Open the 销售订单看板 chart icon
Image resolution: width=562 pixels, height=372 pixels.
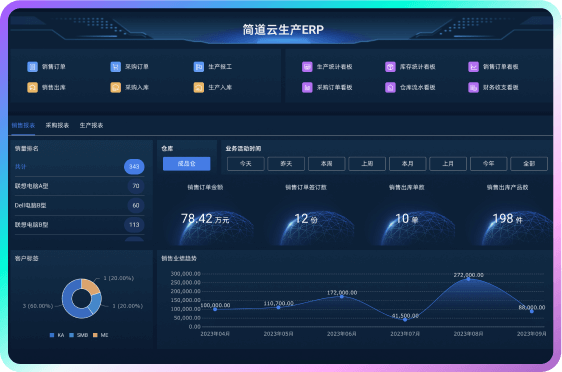473,67
